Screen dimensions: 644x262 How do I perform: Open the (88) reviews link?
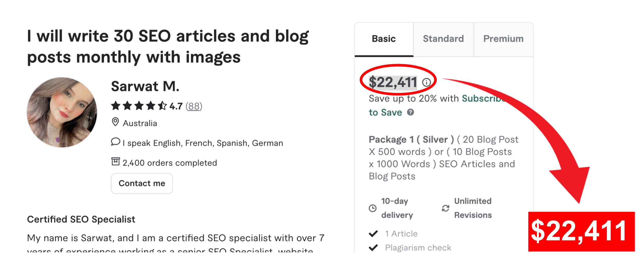(x=194, y=106)
